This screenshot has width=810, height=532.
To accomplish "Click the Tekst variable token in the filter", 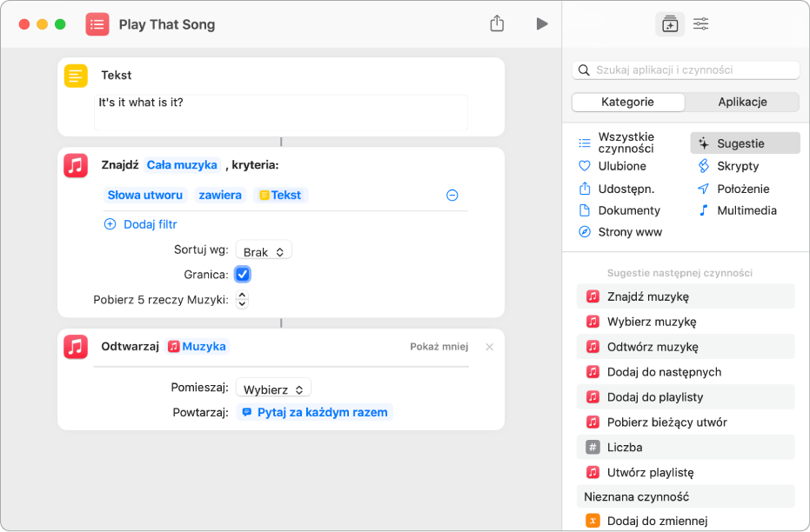I will 280,195.
